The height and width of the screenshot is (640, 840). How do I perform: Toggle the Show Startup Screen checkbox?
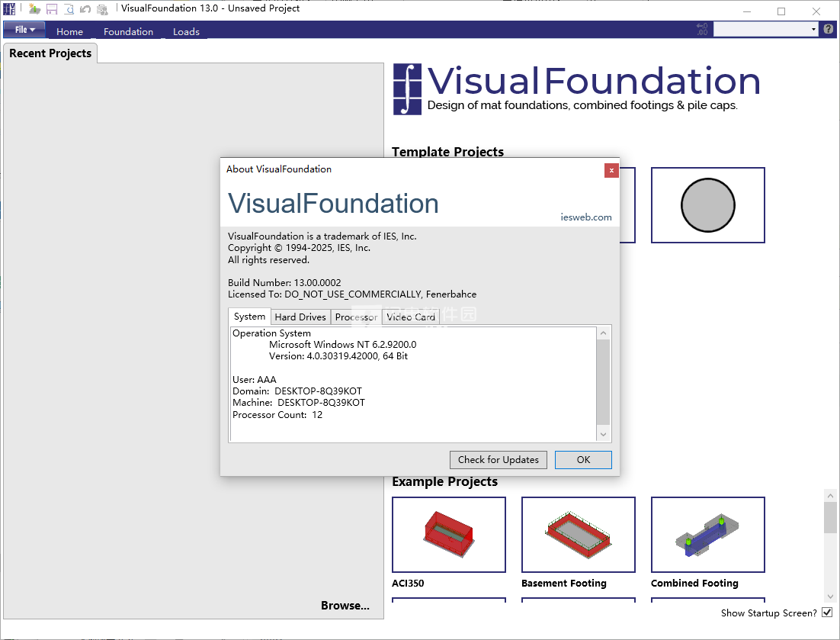click(827, 613)
